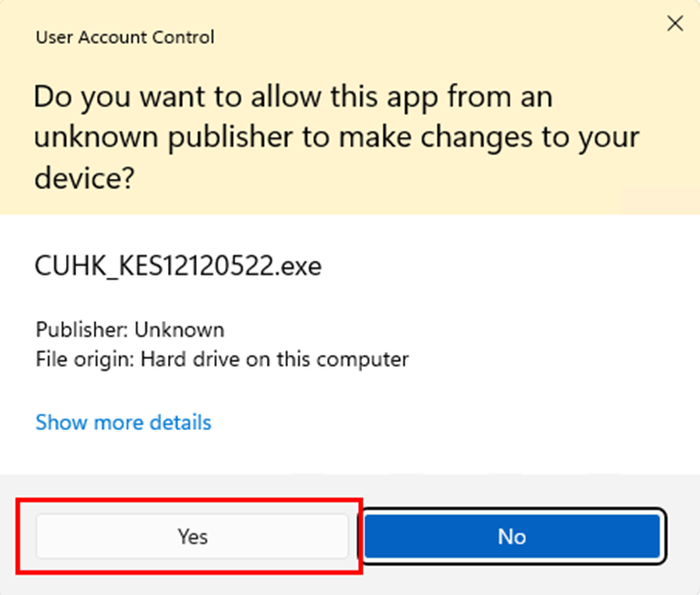Click the User Account Control title text

[125, 37]
